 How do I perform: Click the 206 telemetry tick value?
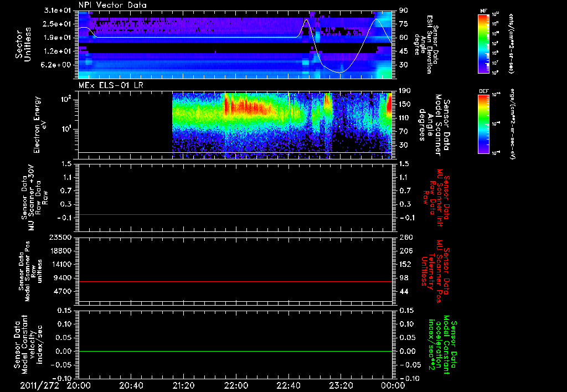405,251
